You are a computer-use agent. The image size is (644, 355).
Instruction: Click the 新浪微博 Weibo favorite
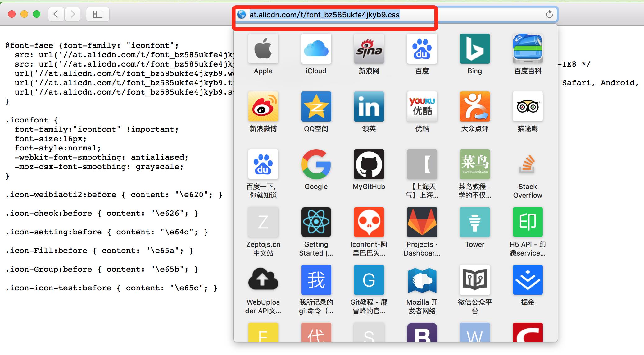pyautogui.click(x=263, y=107)
